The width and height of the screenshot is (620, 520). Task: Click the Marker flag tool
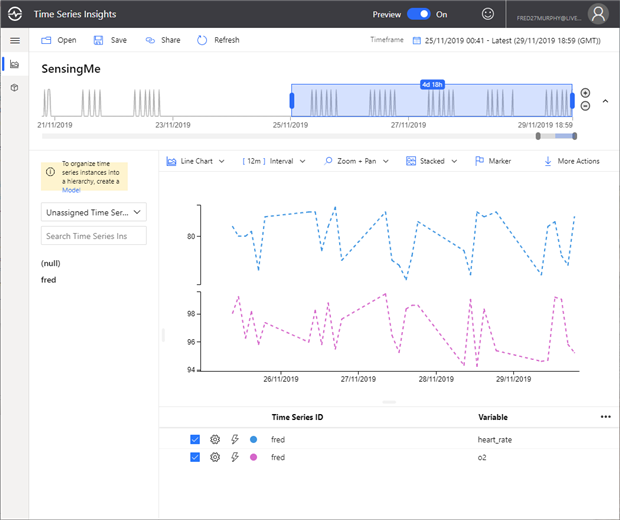point(493,161)
